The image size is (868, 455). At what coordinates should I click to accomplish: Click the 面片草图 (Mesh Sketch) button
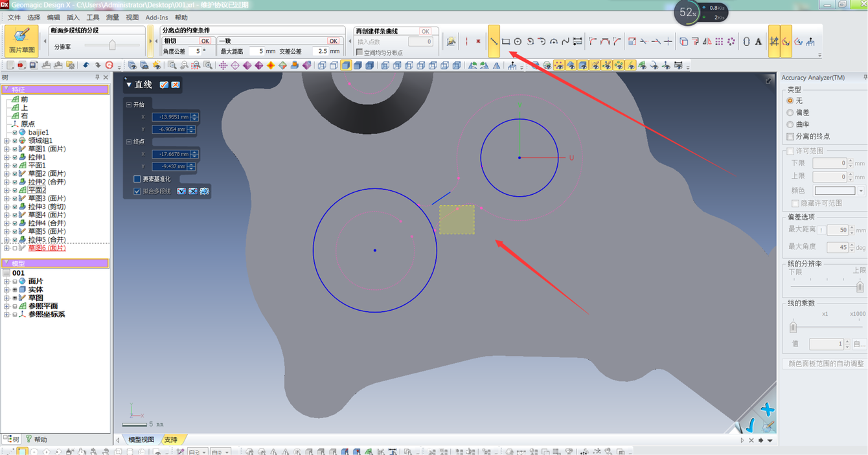pyautogui.click(x=22, y=41)
